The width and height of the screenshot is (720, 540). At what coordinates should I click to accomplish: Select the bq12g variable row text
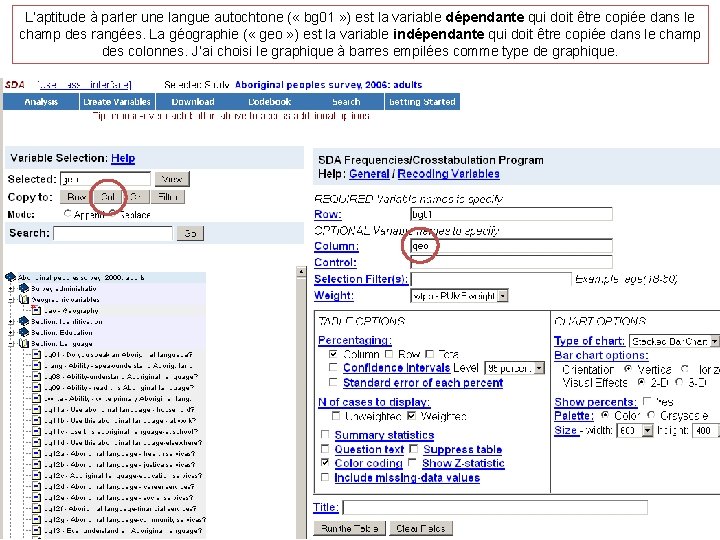pos(125,520)
